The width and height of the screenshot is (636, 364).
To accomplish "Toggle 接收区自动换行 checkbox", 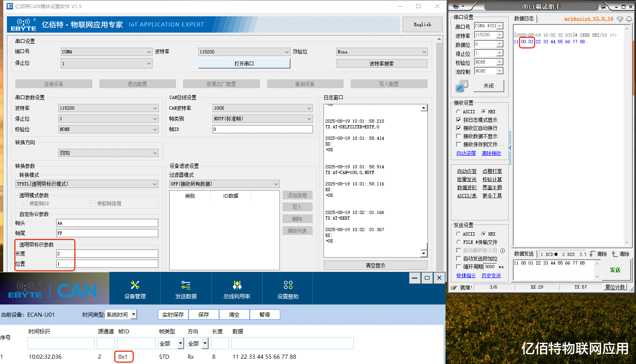I will [x=459, y=128].
